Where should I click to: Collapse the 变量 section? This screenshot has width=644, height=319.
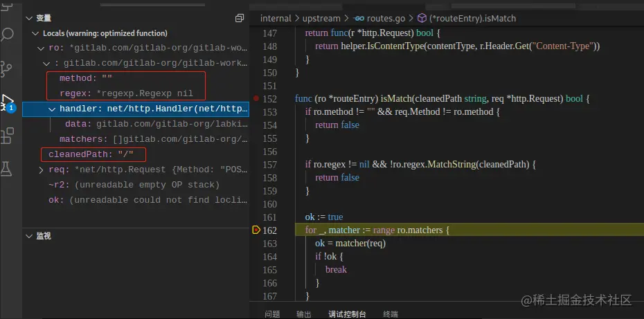[29, 18]
